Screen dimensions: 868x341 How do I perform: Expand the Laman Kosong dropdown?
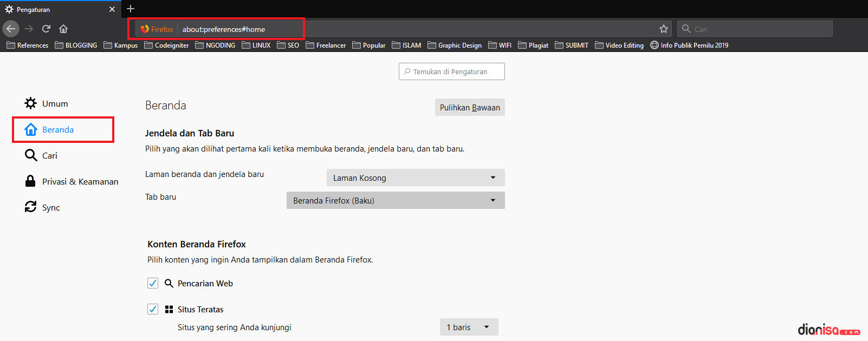coord(416,178)
